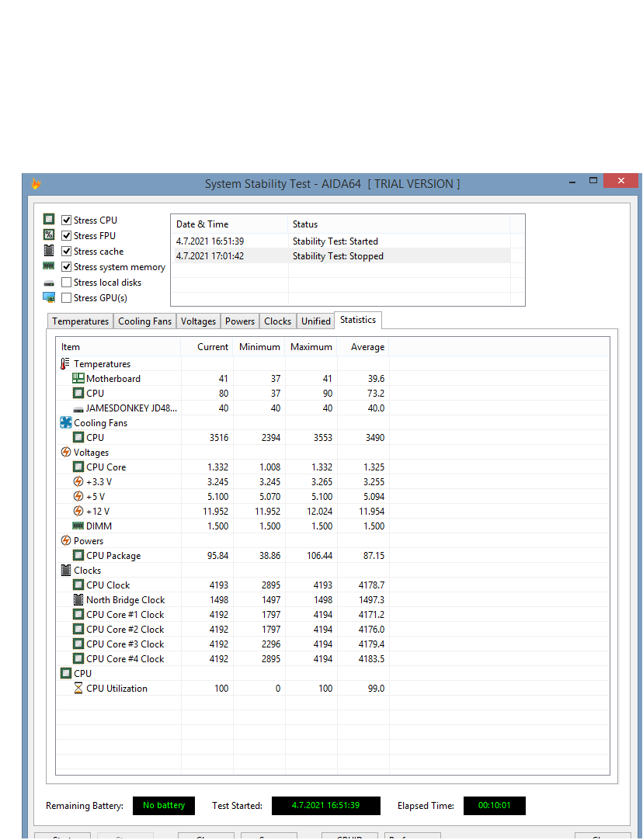Click the Clocks group chip icon
The width and height of the screenshot is (643, 840).
tap(66, 570)
